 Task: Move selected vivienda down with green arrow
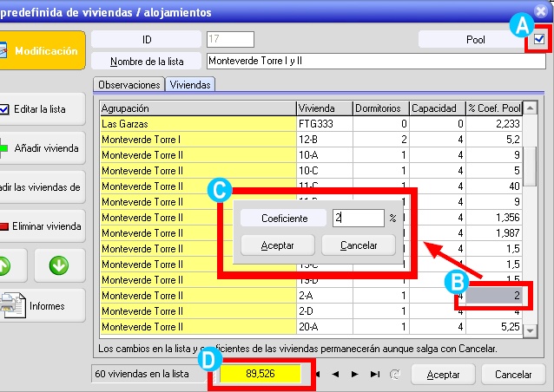coord(59,265)
